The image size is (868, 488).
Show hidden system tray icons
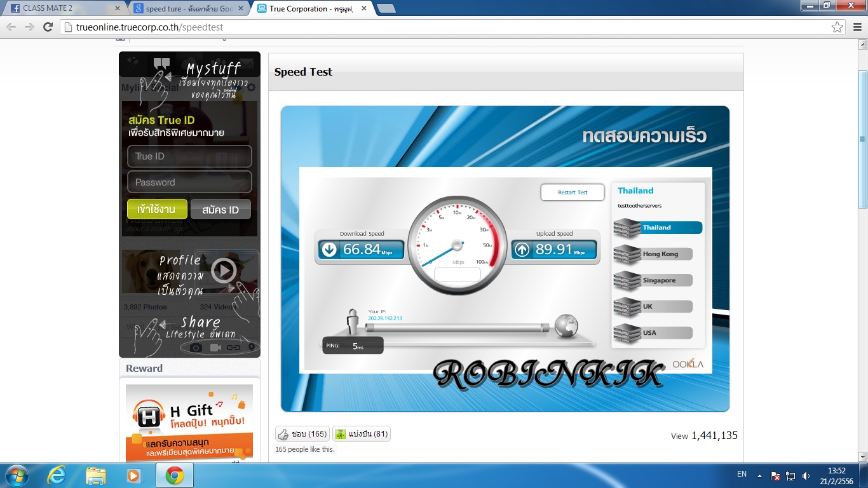[759, 475]
